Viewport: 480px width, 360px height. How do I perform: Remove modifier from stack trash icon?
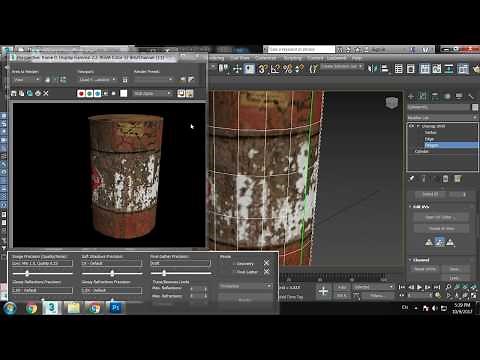click(x=446, y=179)
